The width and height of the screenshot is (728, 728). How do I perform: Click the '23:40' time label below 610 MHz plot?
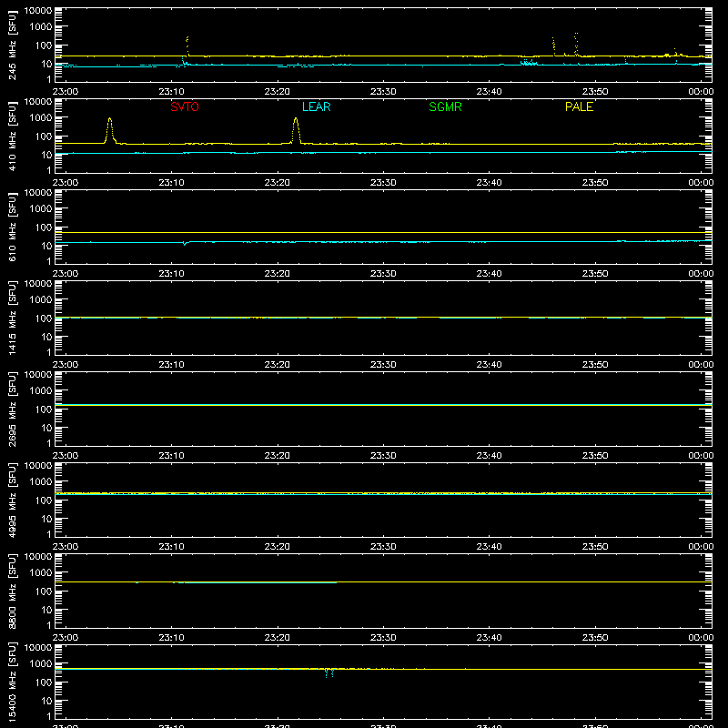pyautogui.click(x=489, y=274)
